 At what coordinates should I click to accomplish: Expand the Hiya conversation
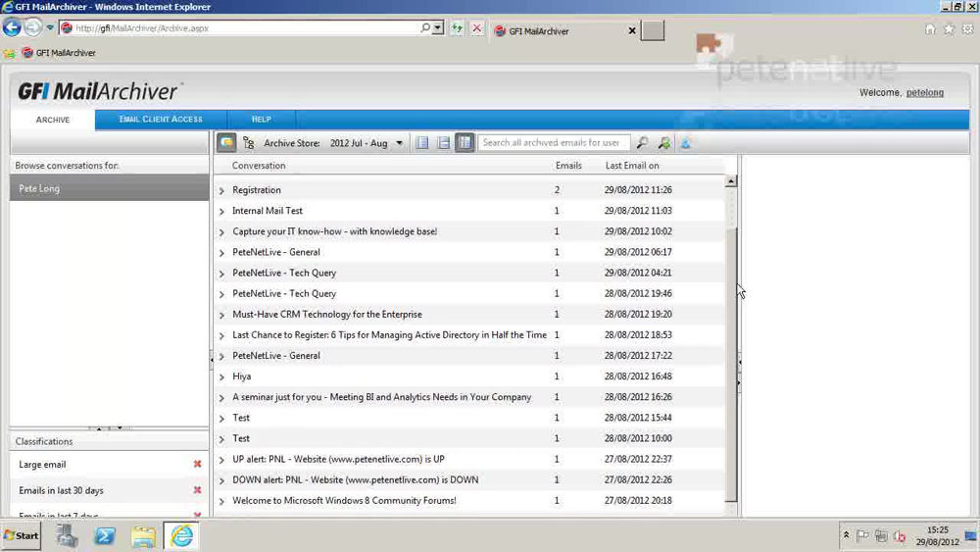pyautogui.click(x=221, y=376)
